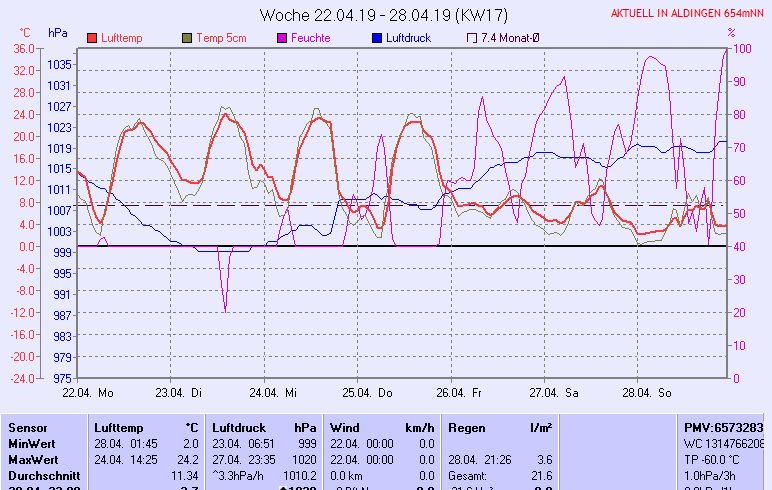This screenshot has height=490, width=772.
Task: Click the Regen l/m² table header
Action: point(500,427)
